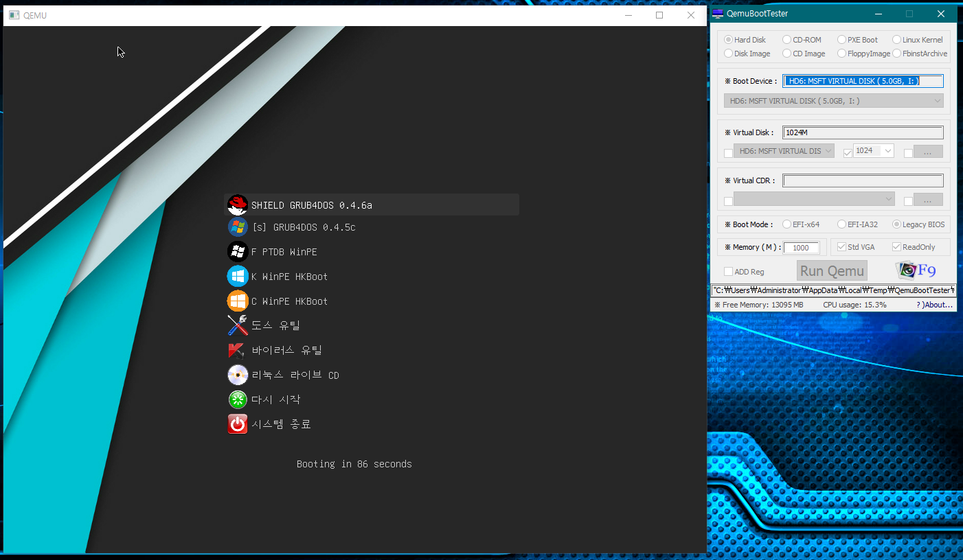Open the 1024 virtual disk size dropdown

873,150
